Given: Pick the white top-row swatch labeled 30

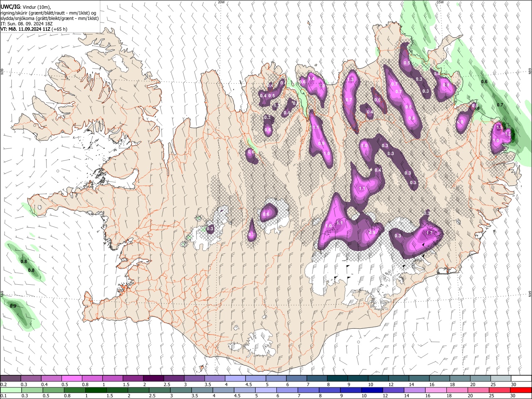Looking at the screenshot, I should [x=521, y=379].
